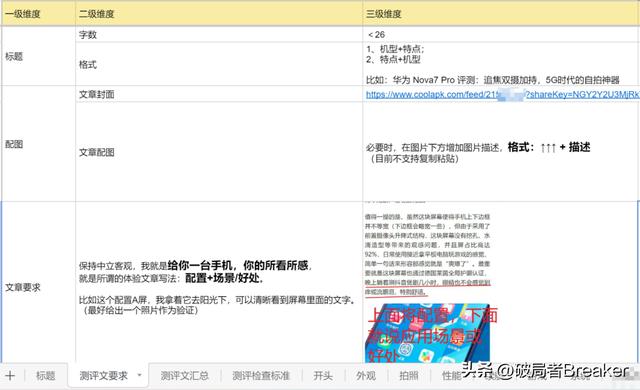Select the 格式 cell
The image size is (640, 390).
point(219,64)
